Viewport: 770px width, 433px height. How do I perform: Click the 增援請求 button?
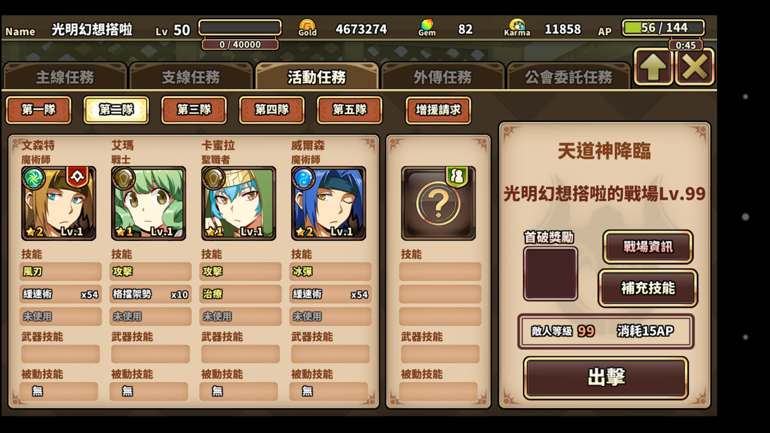[439, 110]
